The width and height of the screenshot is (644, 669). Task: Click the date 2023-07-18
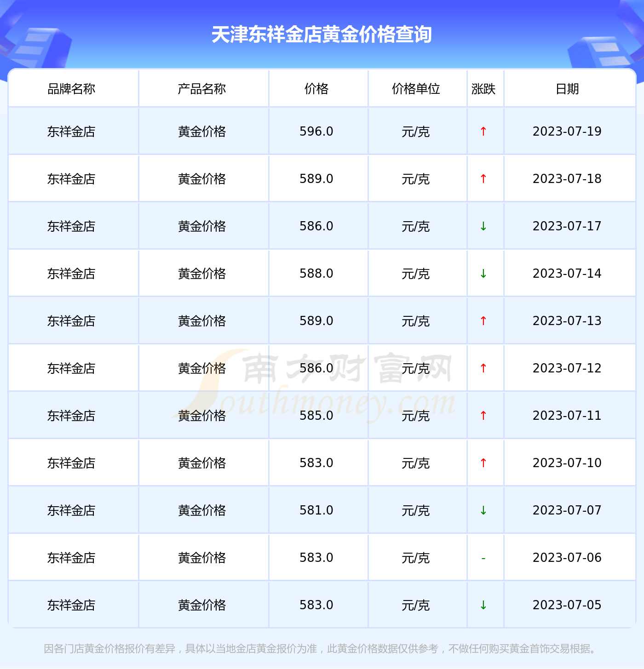pos(567,179)
